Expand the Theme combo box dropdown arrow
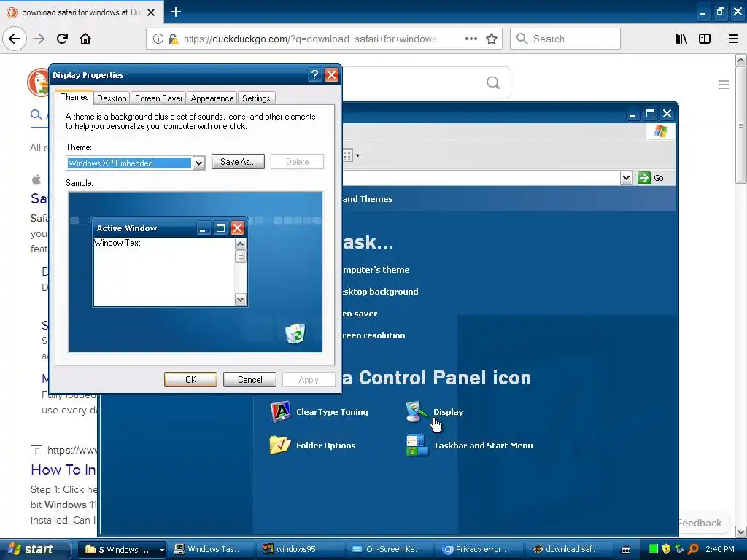Image resolution: width=747 pixels, height=560 pixels. pyautogui.click(x=198, y=163)
